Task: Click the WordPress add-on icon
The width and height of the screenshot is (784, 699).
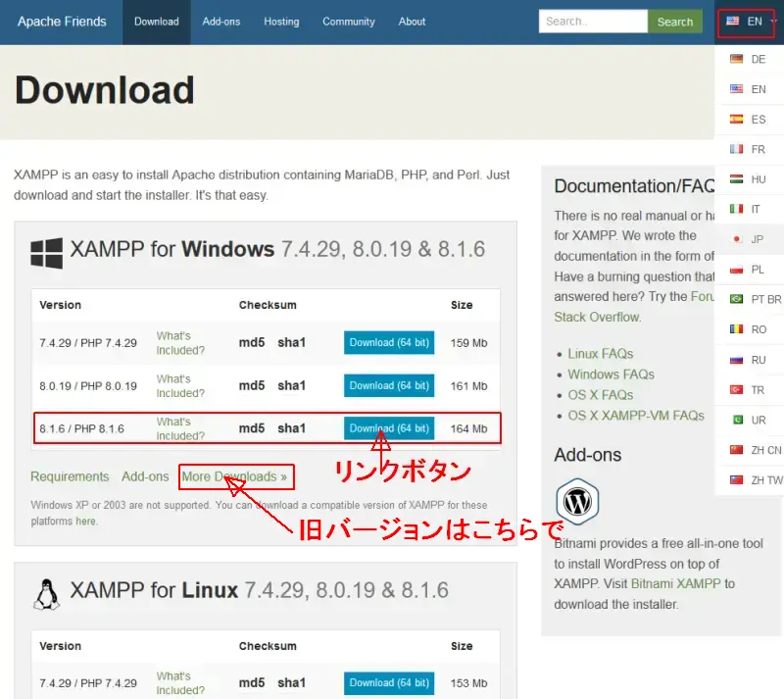Action: pyautogui.click(x=577, y=501)
